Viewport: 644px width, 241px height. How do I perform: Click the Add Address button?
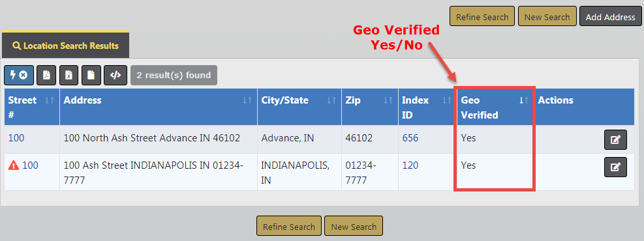610,17
